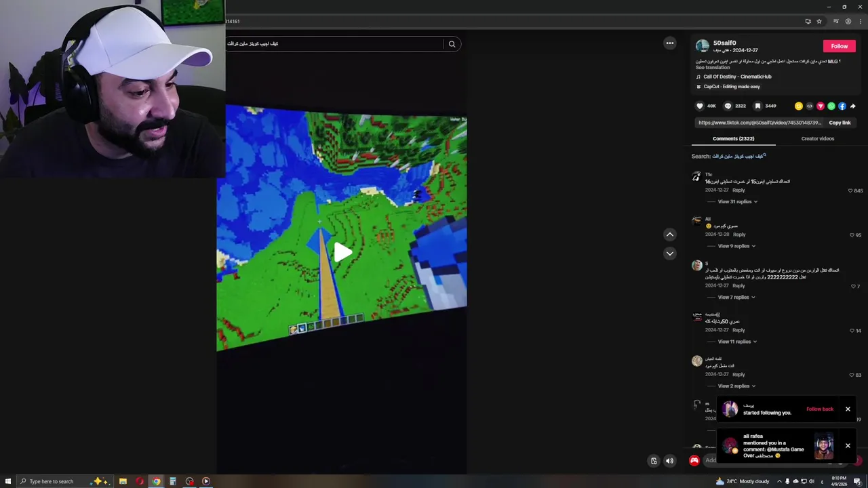
Task: Switch to Comments (2322) tab
Action: (x=733, y=139)
